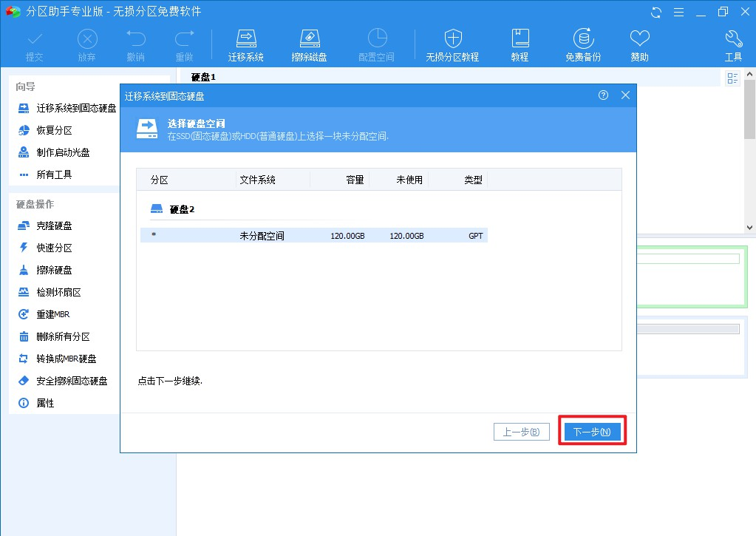Screen dimensions: 756x536
Task: Open the 免费备份 backup icon
Action: coord(583,43)
